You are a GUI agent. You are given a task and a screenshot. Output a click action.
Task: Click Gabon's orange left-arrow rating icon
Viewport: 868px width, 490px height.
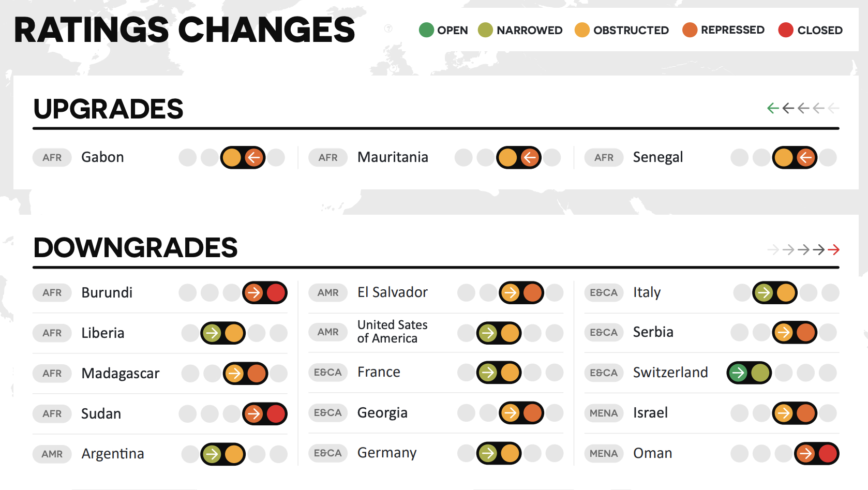253,157
